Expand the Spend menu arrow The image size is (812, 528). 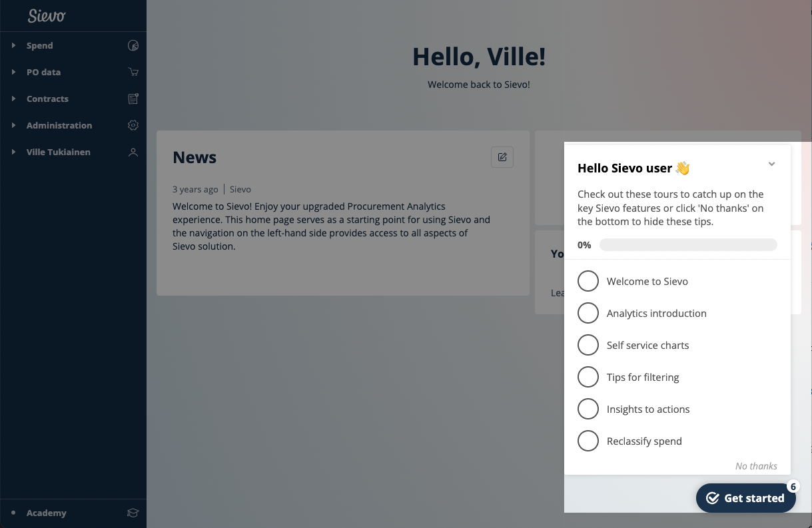point(13,46)
